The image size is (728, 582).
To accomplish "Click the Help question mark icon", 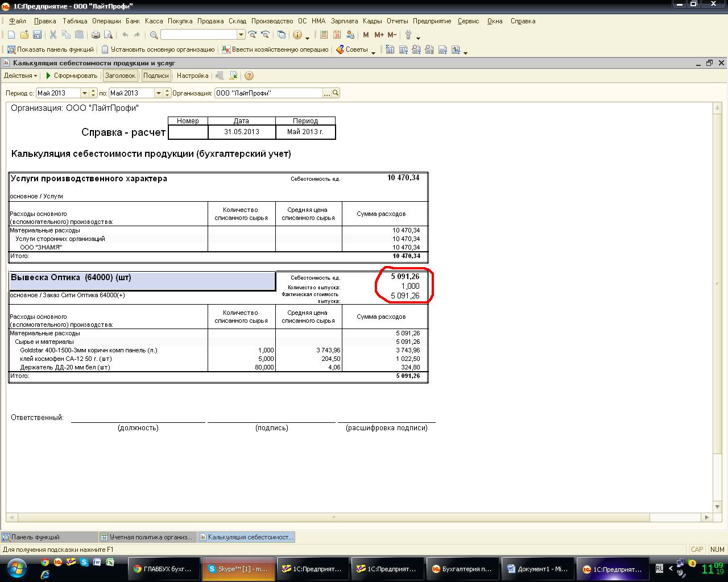I will click(x=249, y=76).
